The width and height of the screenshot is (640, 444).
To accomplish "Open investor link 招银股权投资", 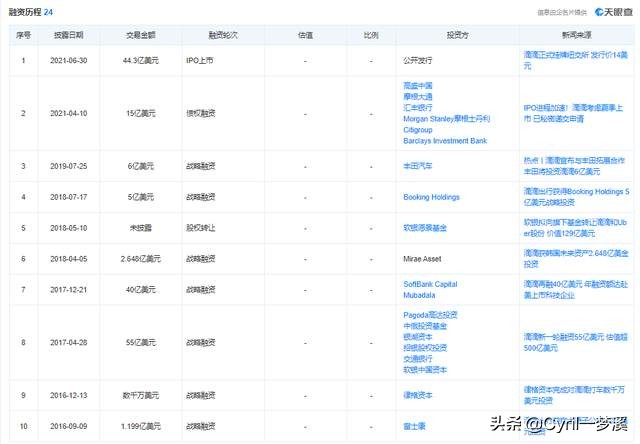I will [x=425, y=348].
